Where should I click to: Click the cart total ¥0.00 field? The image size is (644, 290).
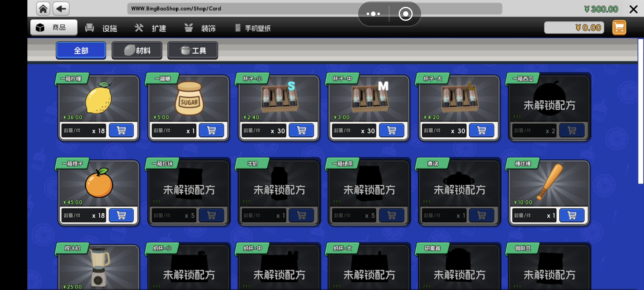pos(574,28)
